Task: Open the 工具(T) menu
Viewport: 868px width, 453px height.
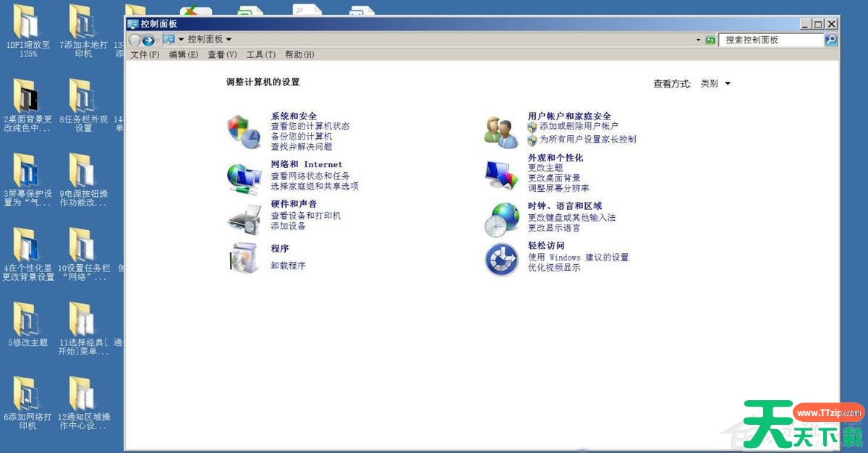Action: coord(260,54)
